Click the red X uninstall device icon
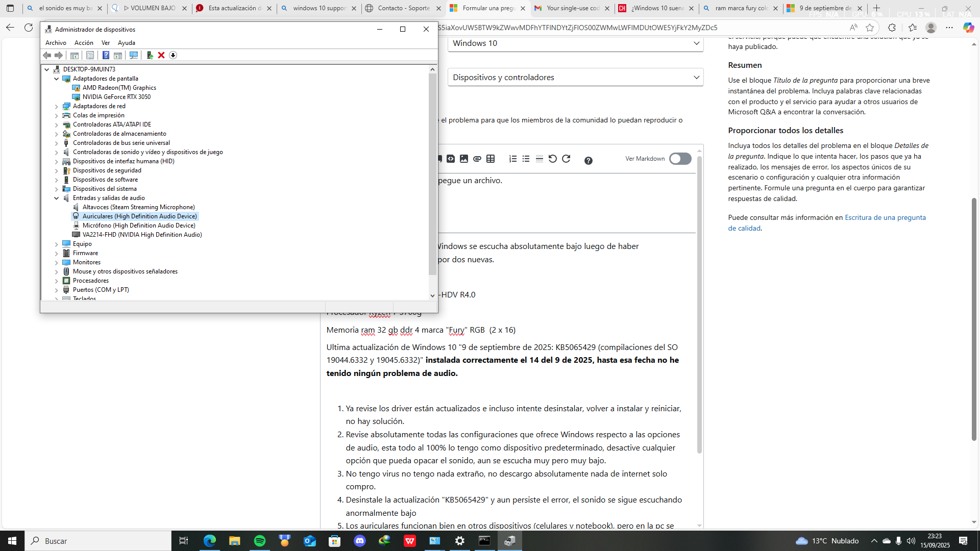This screenshot has width=980, height=551. coord(161,55)
